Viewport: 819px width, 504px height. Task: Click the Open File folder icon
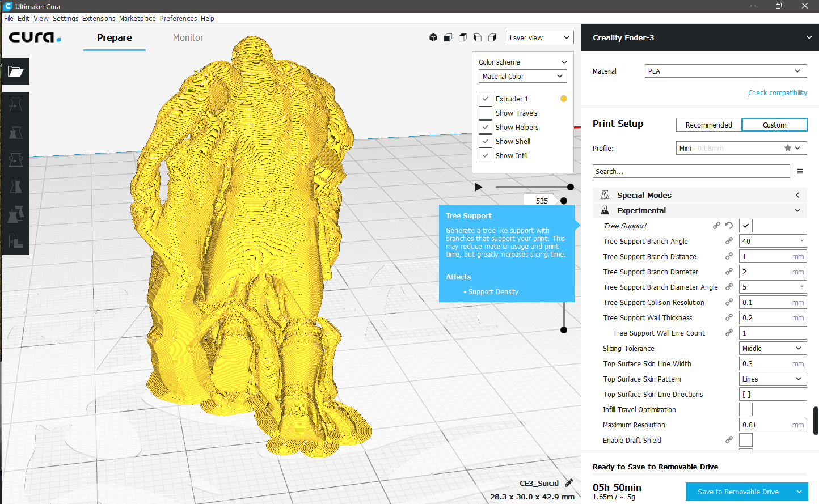15,71
